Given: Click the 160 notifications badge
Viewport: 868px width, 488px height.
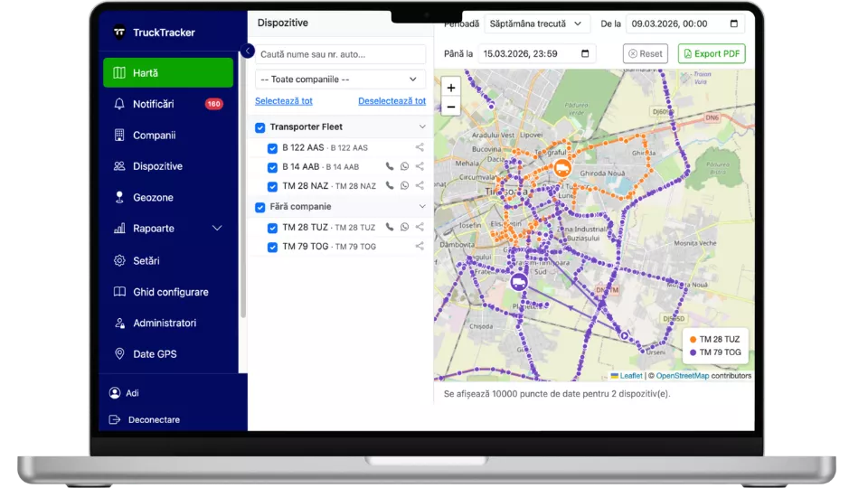Looking at the screenshot, I should point(213,104).
